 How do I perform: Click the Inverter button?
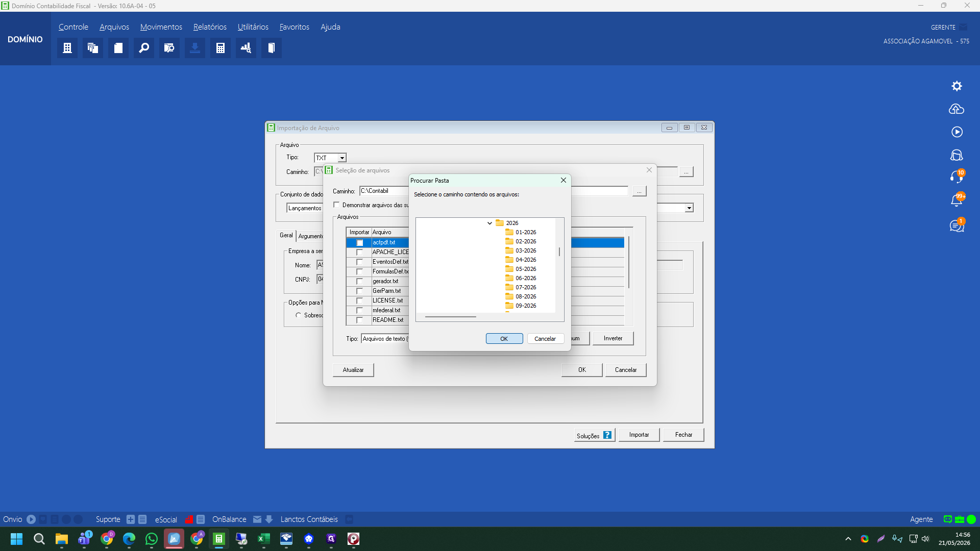613,338
